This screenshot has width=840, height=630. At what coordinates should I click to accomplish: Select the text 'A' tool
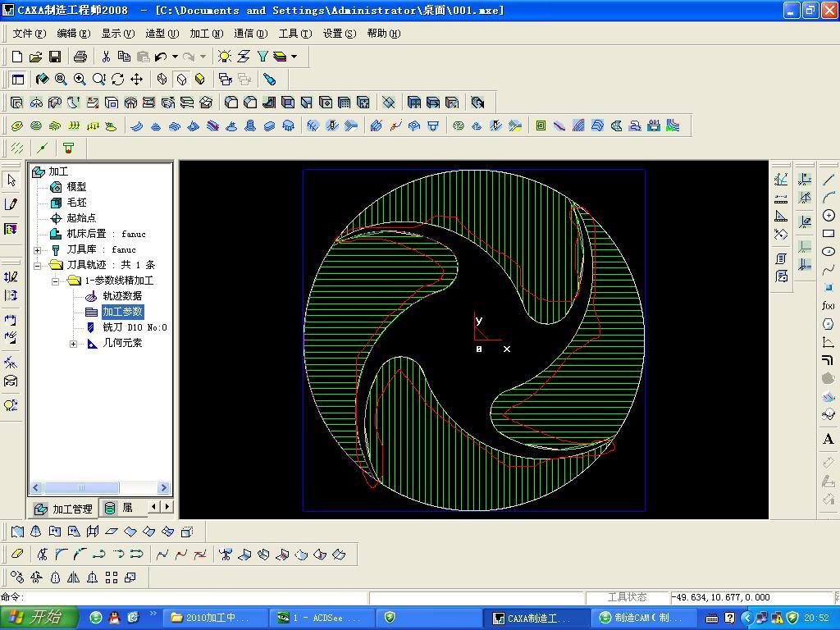pyautogui.click(x=829, y=440)
